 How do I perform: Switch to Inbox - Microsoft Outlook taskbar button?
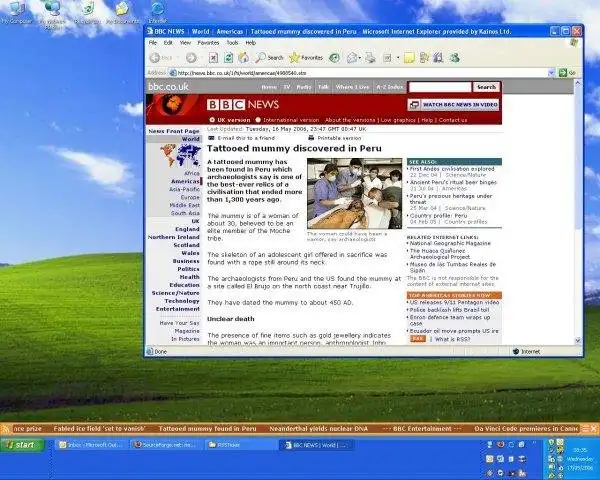[90, 445]
